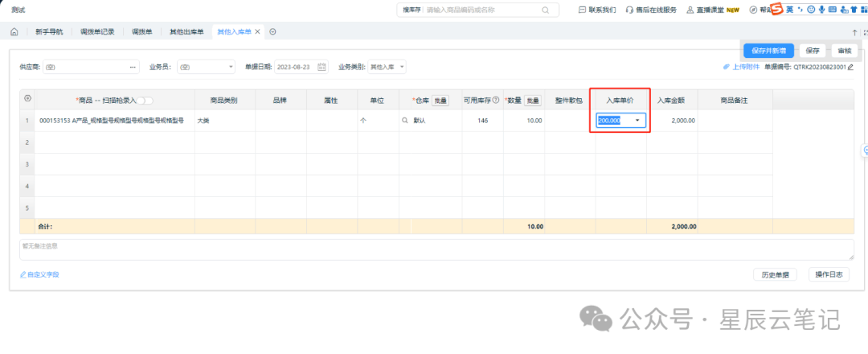Screen dimensions: 868x354
Task: Toggle Sogou 英 language mode
Action: [789, 10]
